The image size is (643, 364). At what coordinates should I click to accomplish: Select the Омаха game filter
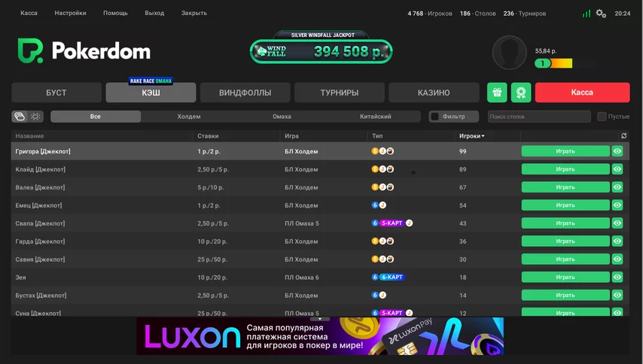tap(282, 117)
